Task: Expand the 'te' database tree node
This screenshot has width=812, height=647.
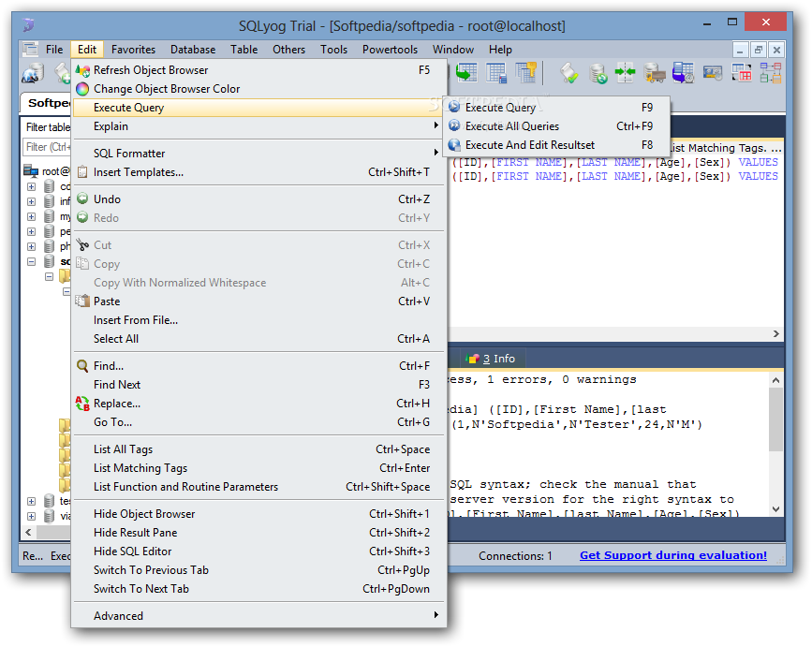Action: 32,501
